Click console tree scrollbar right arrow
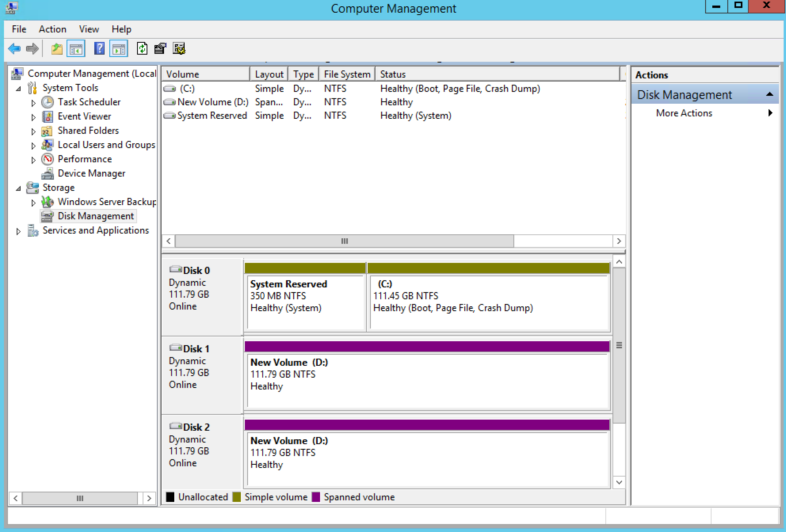 (x=149, y=498)
